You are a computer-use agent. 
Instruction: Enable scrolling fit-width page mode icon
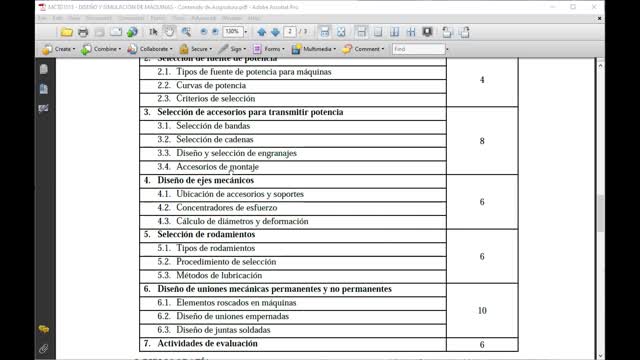[324, 32]
